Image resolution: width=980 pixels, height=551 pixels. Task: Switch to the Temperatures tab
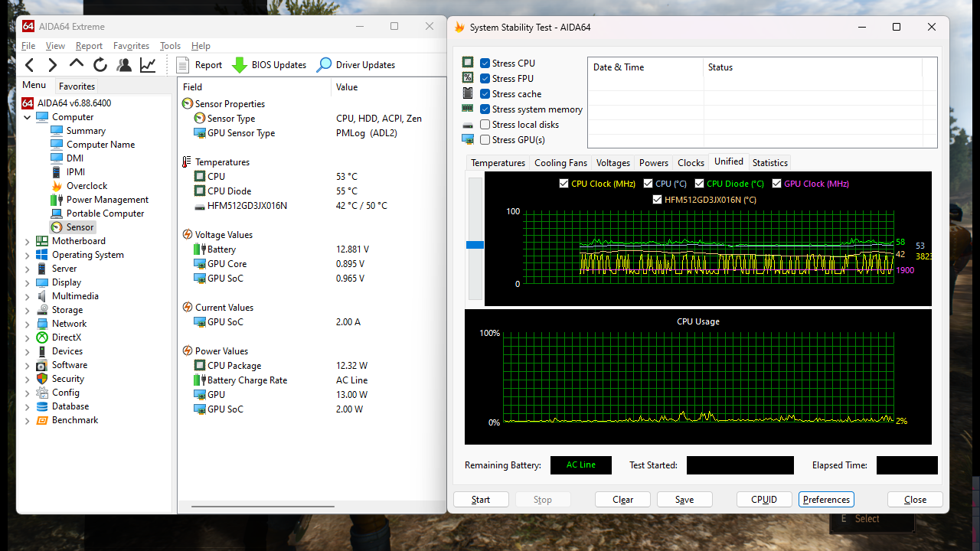[498, 163]
